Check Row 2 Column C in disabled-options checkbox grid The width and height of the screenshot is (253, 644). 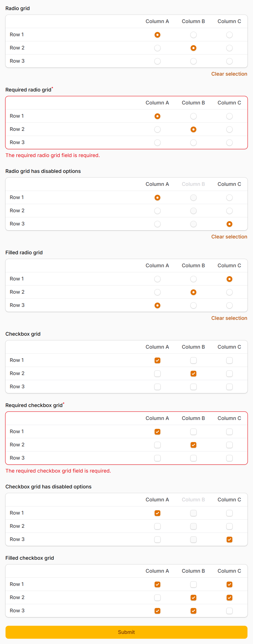tap(229, 526)
